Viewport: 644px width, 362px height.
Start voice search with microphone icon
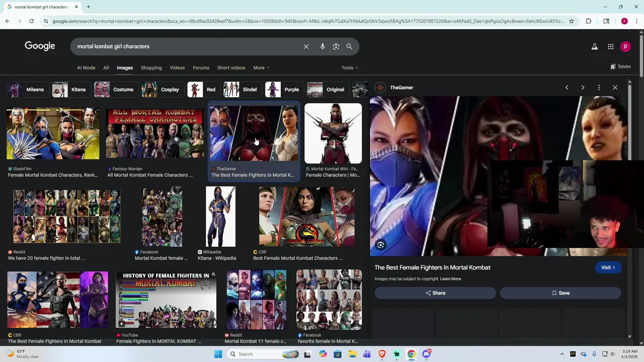(x=323, y=46)
